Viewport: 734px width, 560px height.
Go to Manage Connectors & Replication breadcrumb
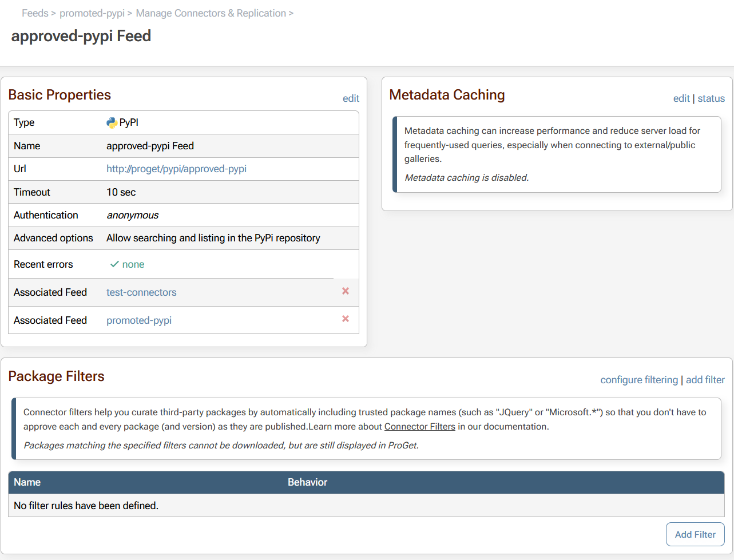click(x=211, y=13)
